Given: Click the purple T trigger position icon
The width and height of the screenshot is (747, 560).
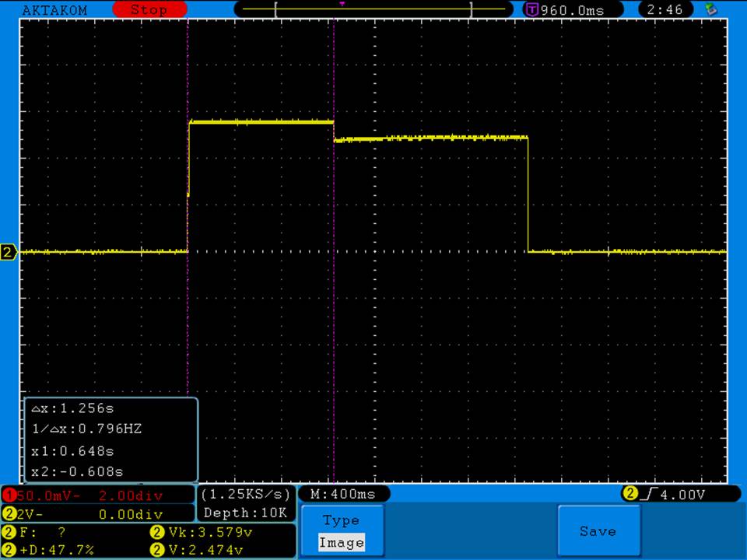Looking at the screenshot, I should point(532,10).
